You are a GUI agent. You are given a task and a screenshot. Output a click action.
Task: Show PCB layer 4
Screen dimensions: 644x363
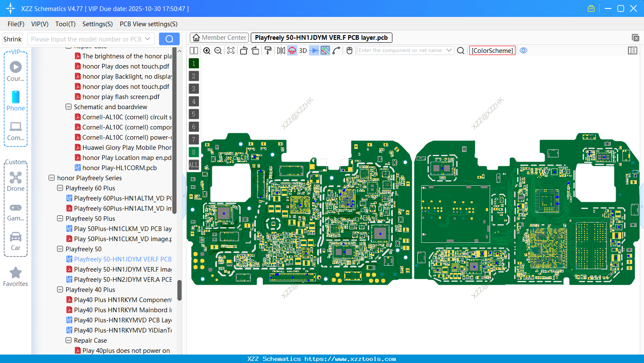pos(194,101)
